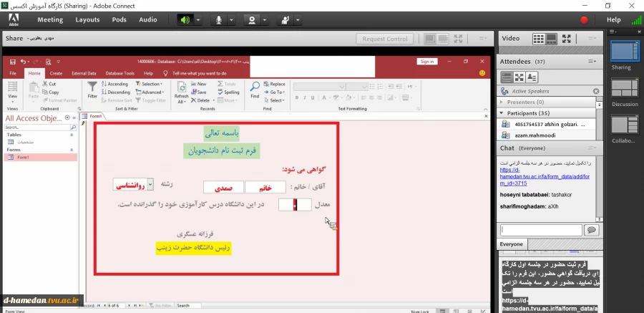Open the Video pod options menu
This screenshot has height=313, width=644.
[x=592, y=38]
